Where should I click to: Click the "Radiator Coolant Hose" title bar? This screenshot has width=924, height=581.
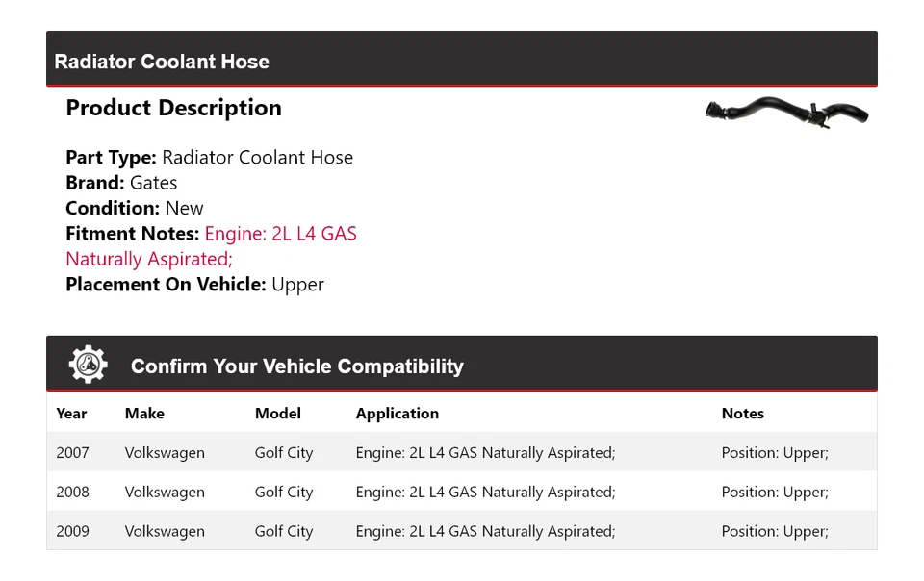(x=162, y=62)
